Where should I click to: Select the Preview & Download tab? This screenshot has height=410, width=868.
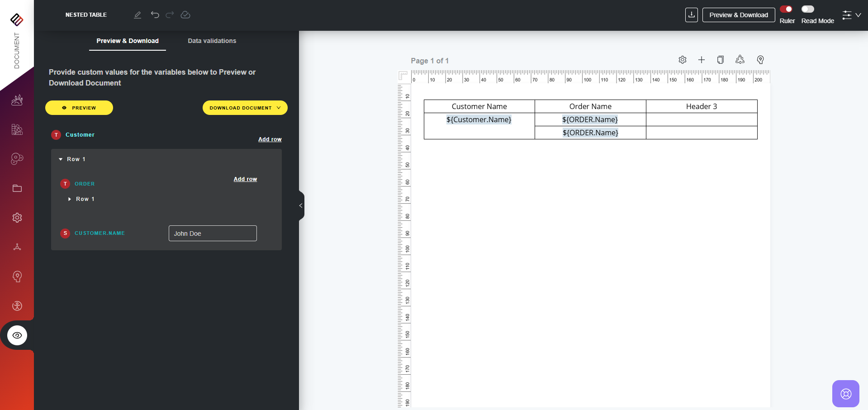[128, 41]
